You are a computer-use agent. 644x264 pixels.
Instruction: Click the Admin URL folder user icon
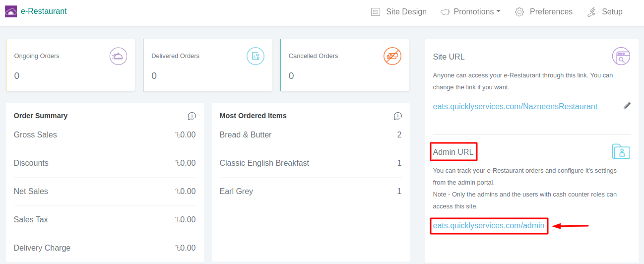[621, 151]
